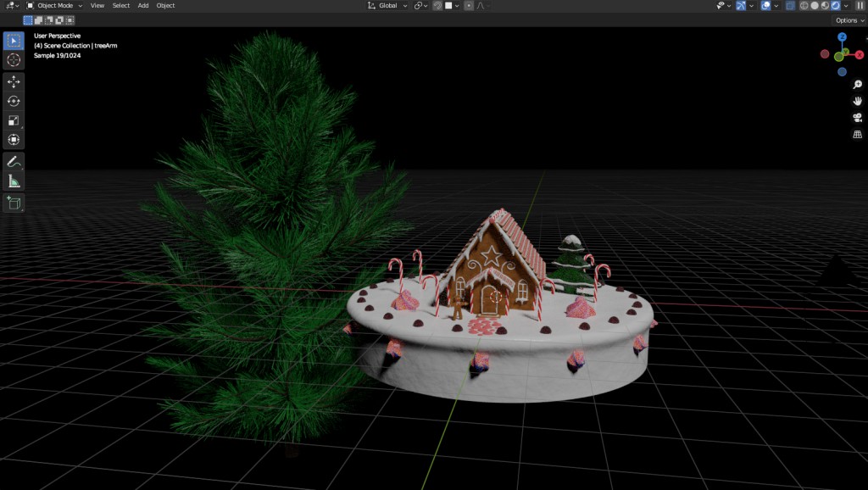Toggle the show overlays button
This screenshot has width=868, height=490.
[x=765, y=5]
